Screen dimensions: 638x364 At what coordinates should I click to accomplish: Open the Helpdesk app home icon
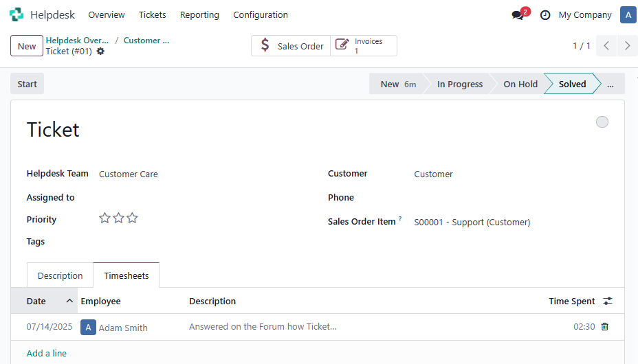tap(16, 14)
